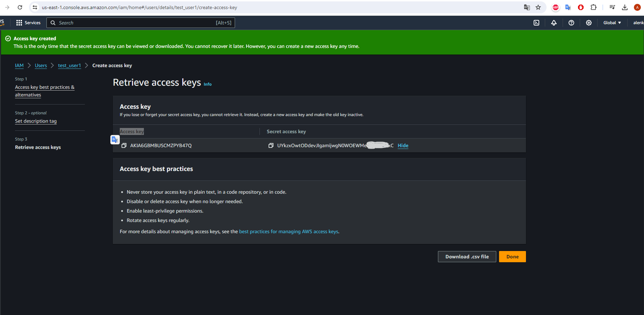
Task: Open the help question mark icon
Action: pos(571,23)
